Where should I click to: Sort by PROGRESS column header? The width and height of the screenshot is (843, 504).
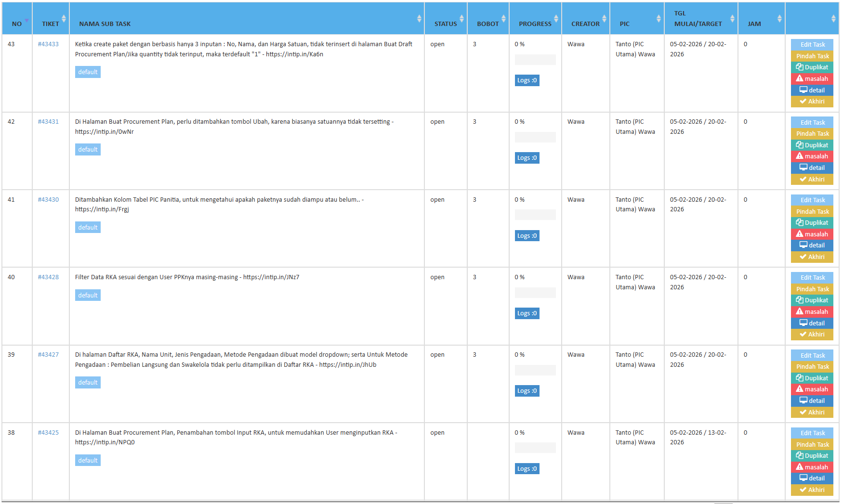click(535, 24)
